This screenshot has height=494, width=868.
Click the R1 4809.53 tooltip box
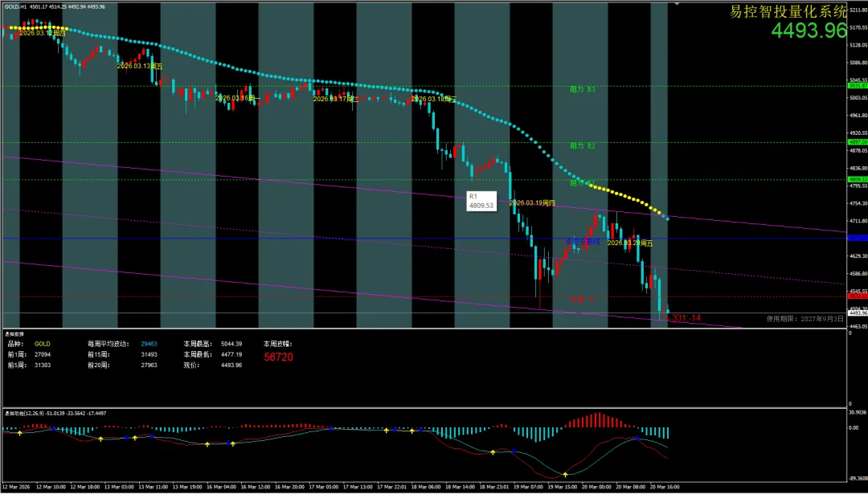[x=481, y=202]
